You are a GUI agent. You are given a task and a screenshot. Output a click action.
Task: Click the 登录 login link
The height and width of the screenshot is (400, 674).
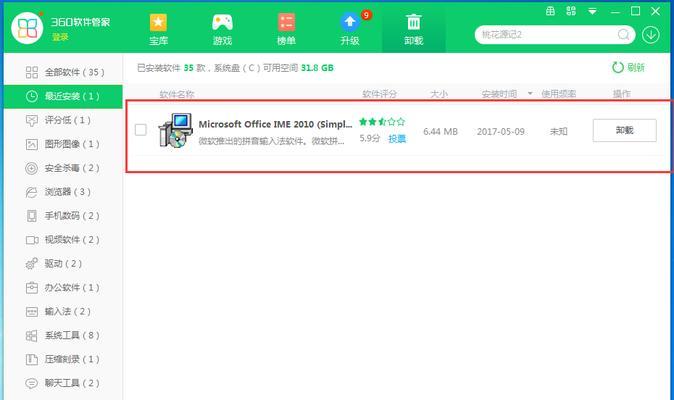click(60, 37)
